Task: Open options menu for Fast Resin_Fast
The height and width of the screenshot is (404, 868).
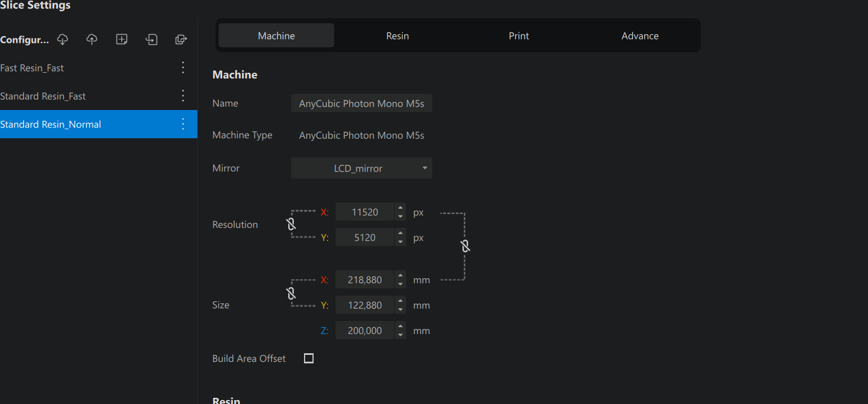Action: (183, 68)
